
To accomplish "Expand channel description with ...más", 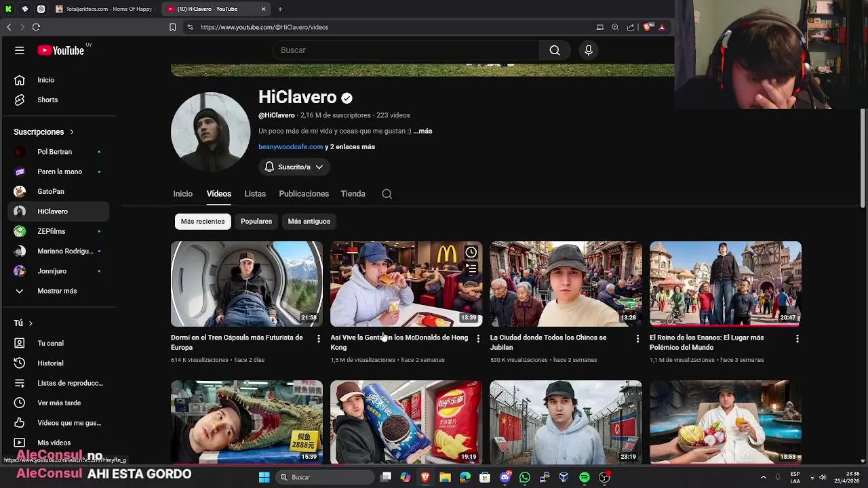I will point(422,131).
